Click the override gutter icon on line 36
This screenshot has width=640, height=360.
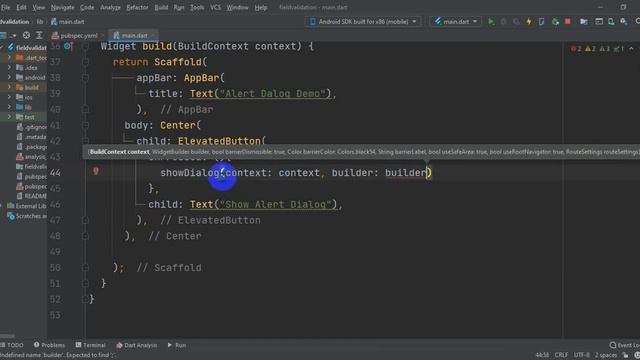pyautogui.click(x=68, y=46)
